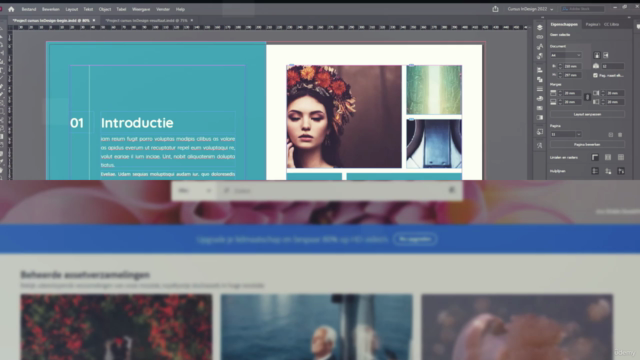Select the green foliage image on the page
640x360 pixels.
pyautogui.click(x=434, y=90)
